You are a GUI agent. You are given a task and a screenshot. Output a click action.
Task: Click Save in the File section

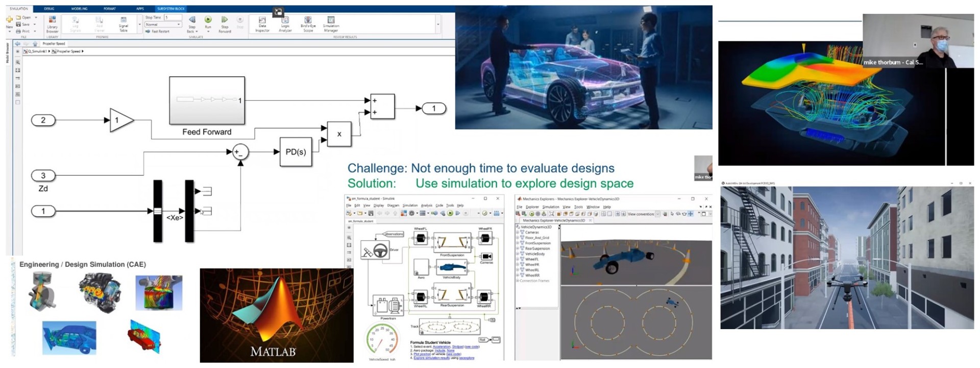pos(23,24)
